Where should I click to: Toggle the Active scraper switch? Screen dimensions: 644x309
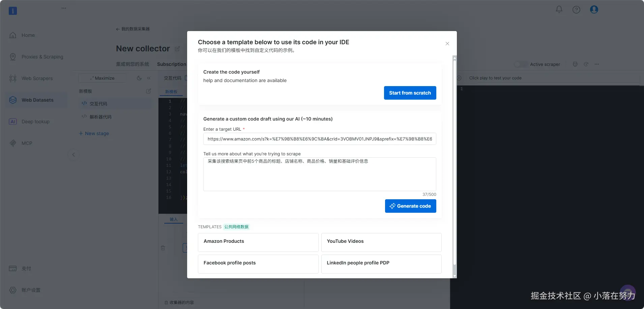click(x=520, y=64)
